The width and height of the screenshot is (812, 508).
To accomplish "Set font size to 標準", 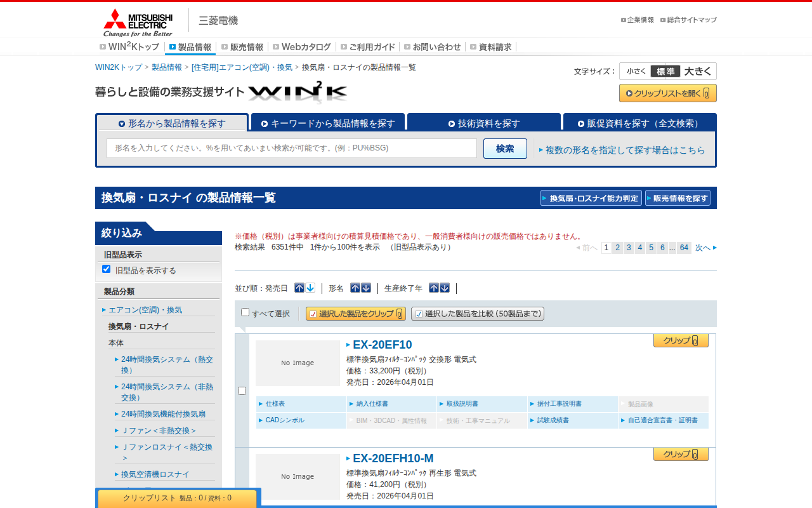I will point(665,71).
